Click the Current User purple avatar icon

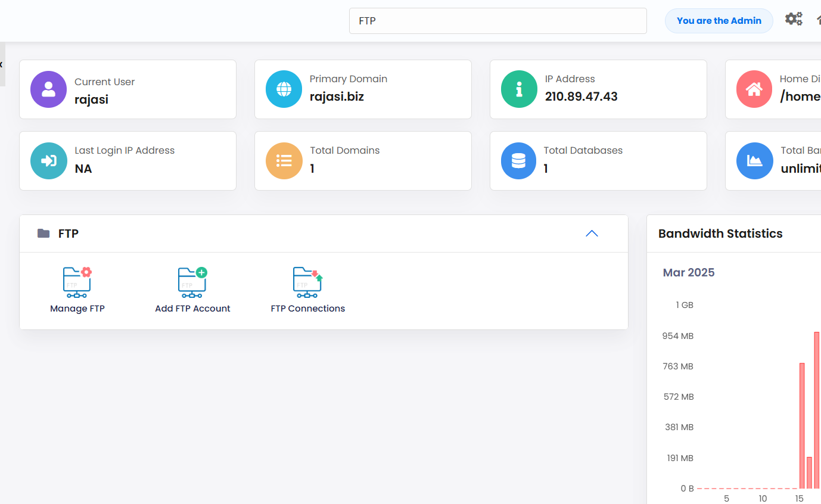48,89
